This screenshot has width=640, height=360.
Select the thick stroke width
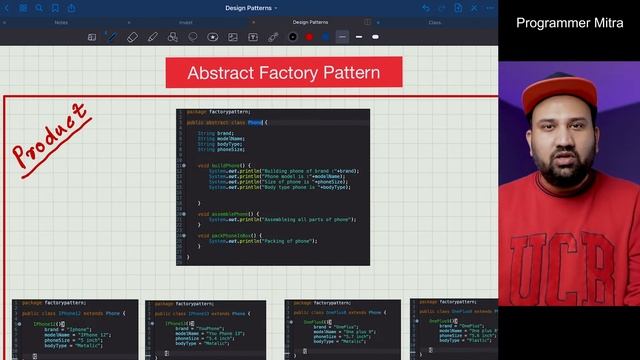(x=375, y=37)
